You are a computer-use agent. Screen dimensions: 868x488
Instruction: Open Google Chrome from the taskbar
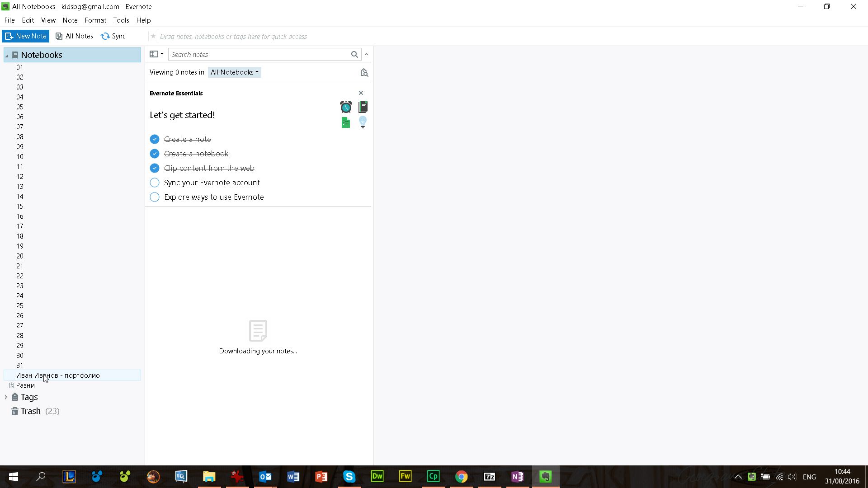tap(461, 477)
